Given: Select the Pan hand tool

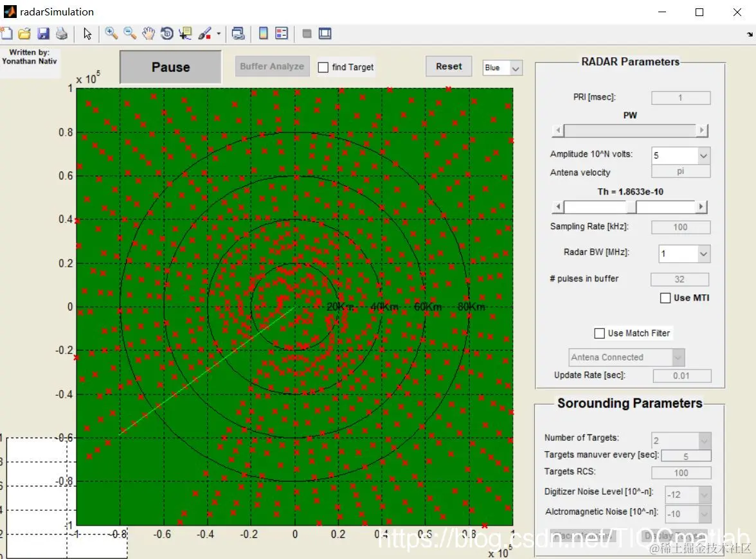Looking at the screenshot, I should coord(148,33).
